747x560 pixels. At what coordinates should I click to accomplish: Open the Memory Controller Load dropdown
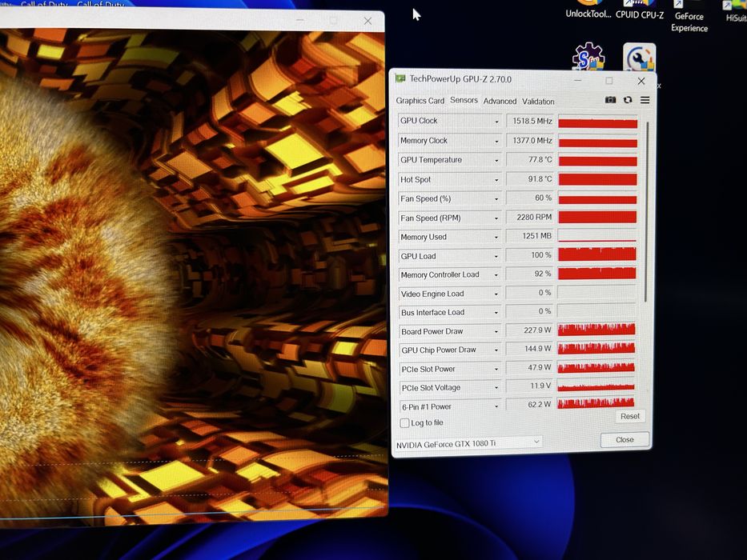[496, 274]
